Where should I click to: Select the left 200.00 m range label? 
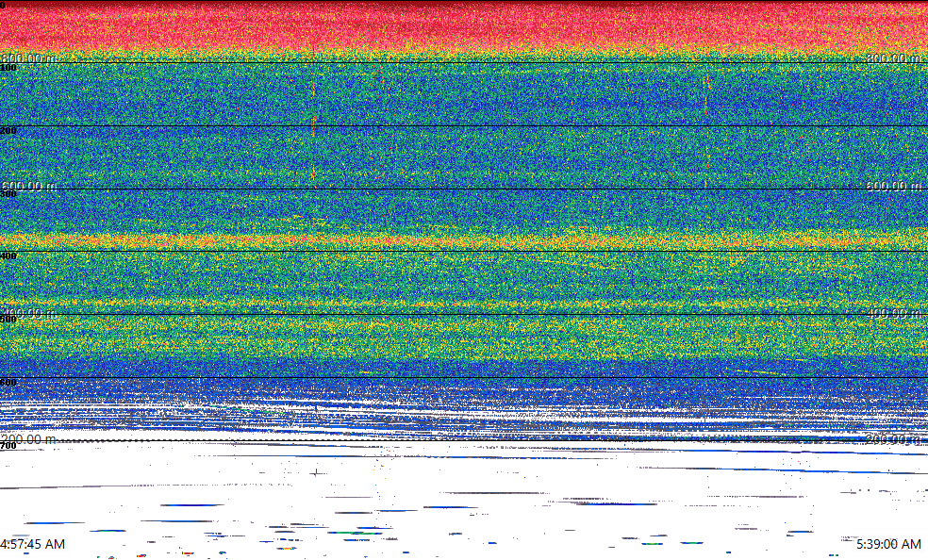click(27, 439)
